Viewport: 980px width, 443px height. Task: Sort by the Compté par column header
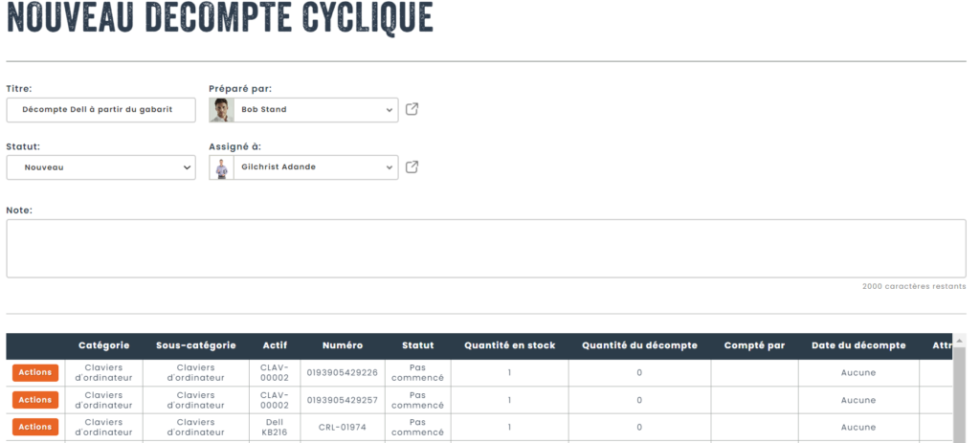(754, 345)
